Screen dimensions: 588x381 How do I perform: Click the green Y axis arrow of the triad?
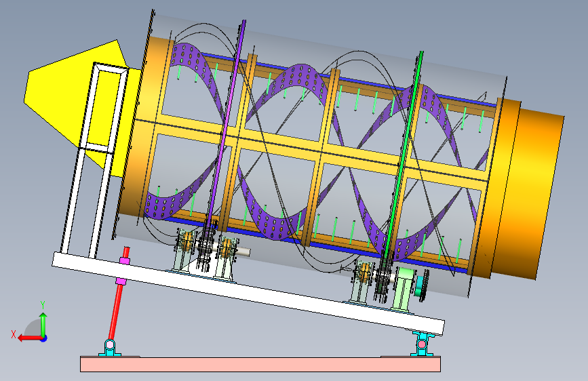tap(43, 324)
